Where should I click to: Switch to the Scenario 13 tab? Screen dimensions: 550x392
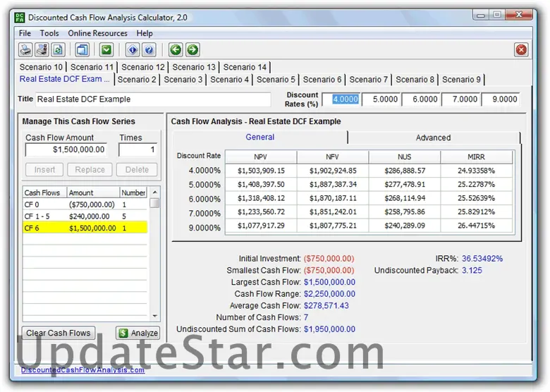pyautogui.click(x=194, y=67)
